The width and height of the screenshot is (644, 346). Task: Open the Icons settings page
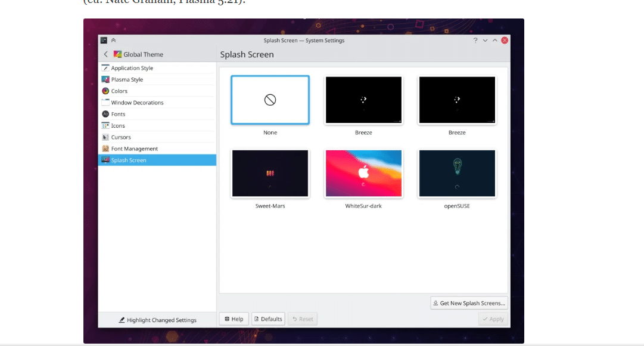157,125
